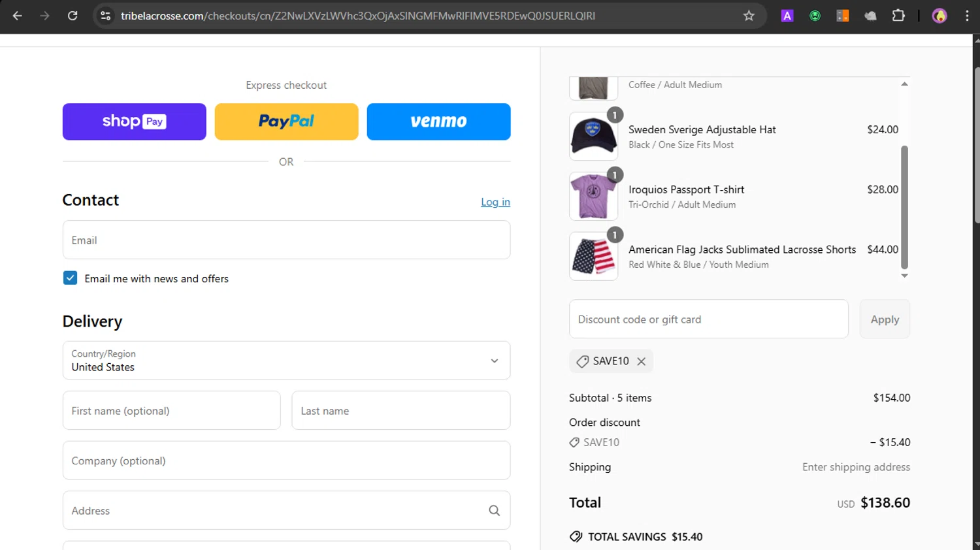The image size is (980, 550).
Task: Click the shorts $44.00 price
Action: click(883, 250)
